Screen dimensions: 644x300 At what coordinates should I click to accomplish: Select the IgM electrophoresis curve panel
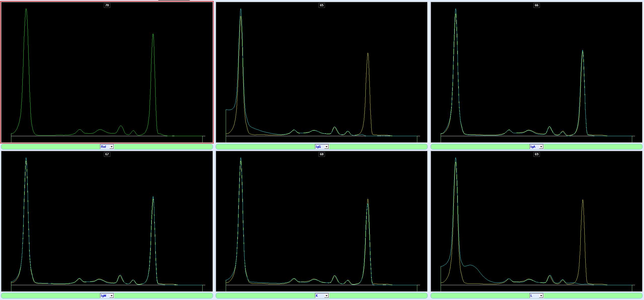click(x=107, y=221)
